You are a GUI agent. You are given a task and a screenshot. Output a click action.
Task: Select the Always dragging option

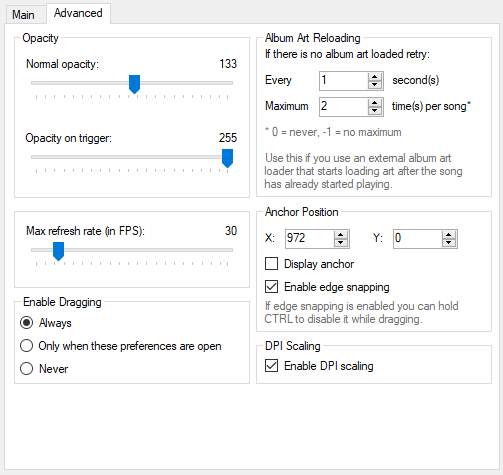point(26,323)
